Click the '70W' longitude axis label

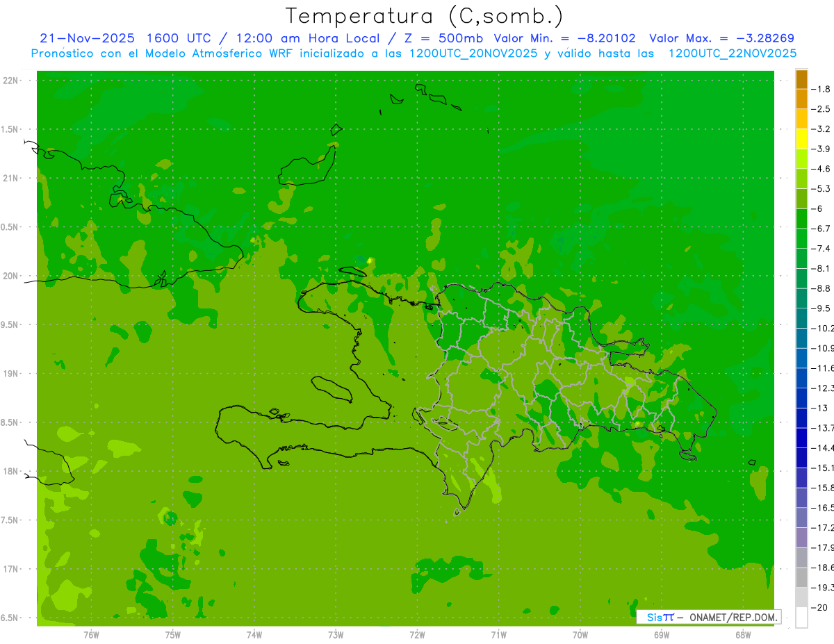[x=580, y=635]
